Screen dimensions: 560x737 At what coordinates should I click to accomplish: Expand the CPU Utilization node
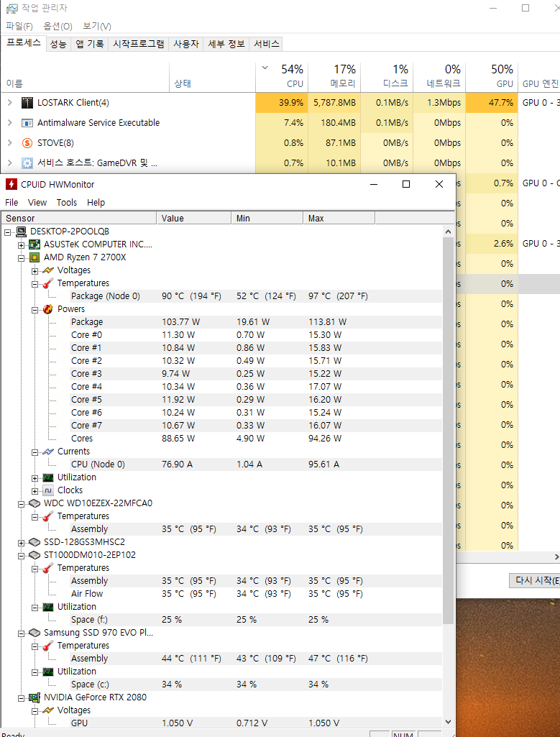[x=35, y=478]
